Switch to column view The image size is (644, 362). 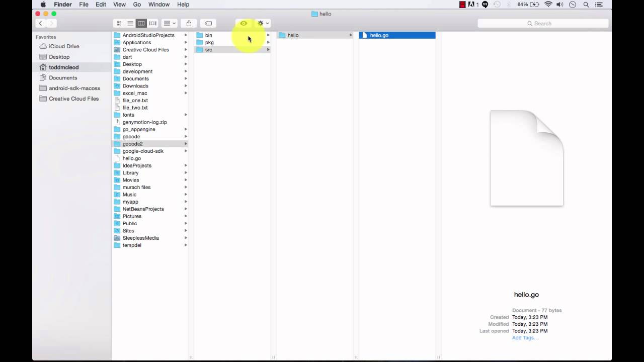[141, 23]
